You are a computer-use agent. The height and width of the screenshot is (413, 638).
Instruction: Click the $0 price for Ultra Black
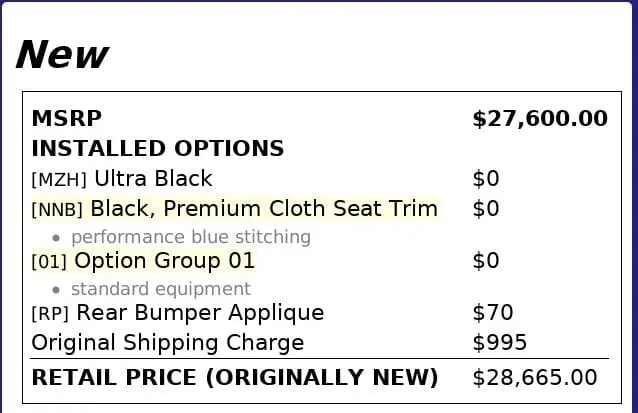pos(485,179)
